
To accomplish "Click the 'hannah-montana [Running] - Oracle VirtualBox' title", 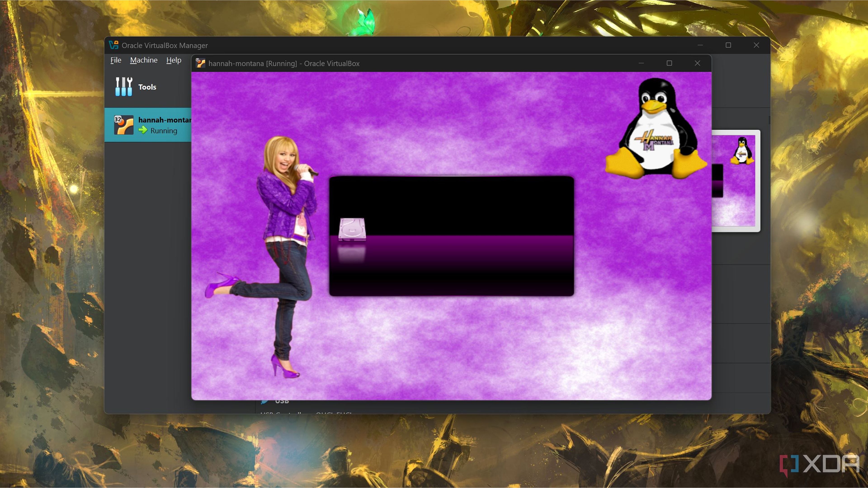I will pos(284,63).
